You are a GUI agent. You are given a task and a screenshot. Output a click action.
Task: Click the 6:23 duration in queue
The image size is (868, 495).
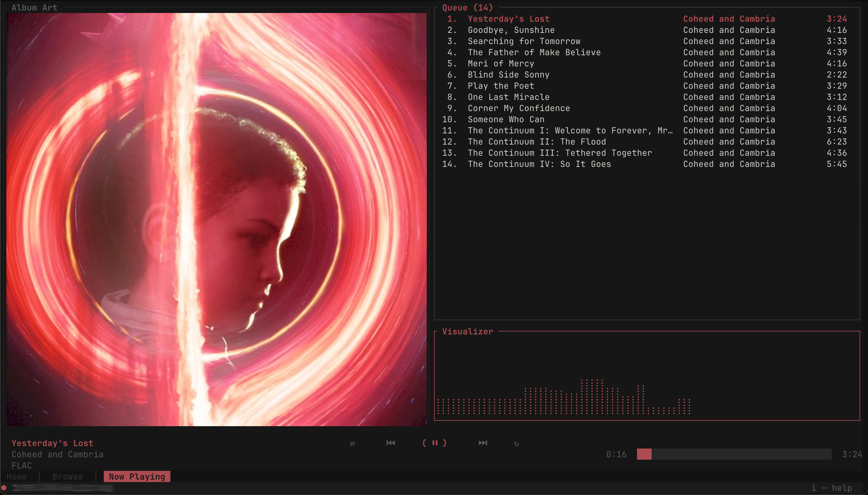(837, 142)
